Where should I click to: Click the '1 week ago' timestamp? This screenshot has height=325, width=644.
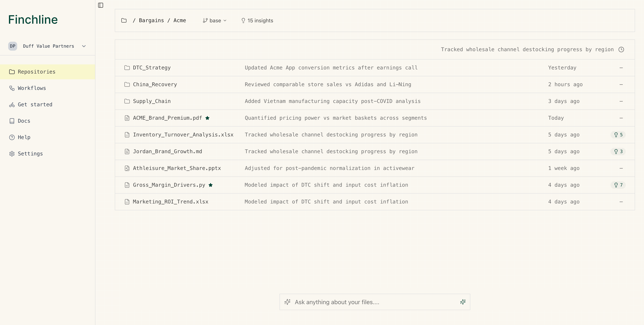point(564,168)
